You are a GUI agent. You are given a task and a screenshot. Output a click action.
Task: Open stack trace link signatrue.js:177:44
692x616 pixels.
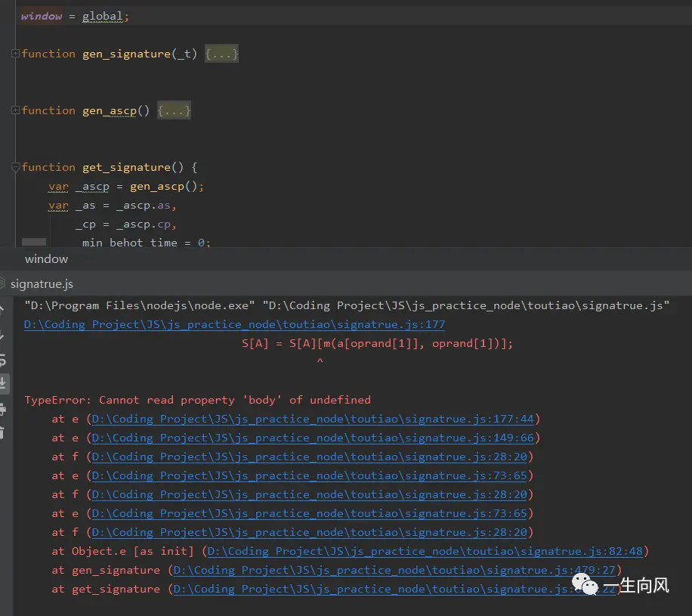313,419
